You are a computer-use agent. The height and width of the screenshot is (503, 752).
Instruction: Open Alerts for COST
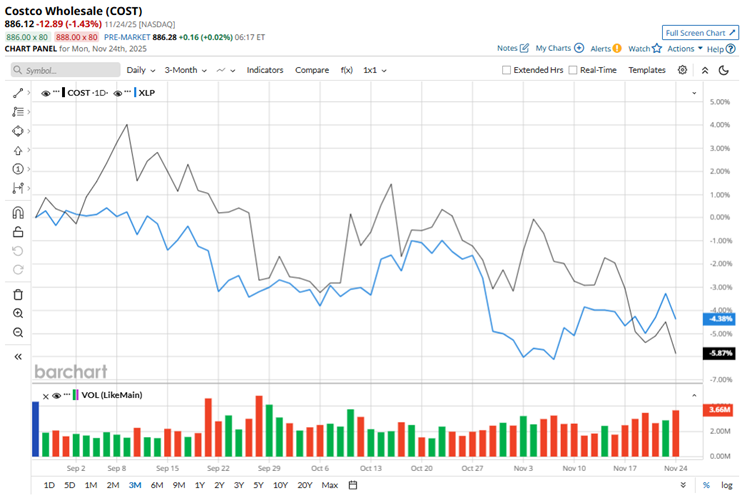click(605, 48)
